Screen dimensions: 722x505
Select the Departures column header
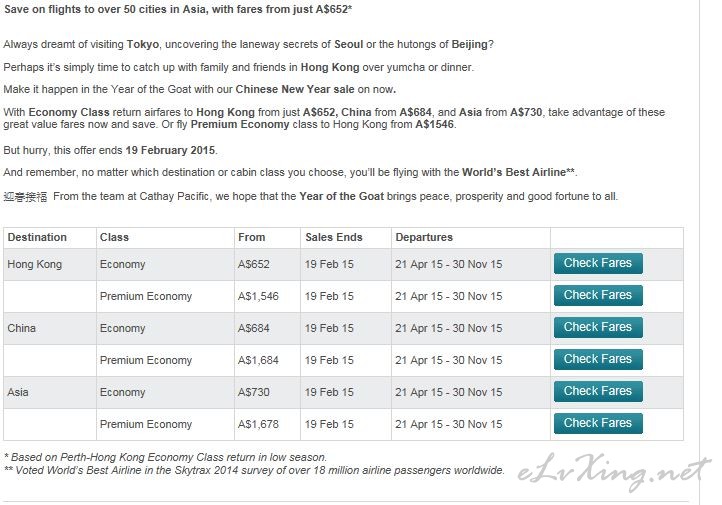(x=471, y=238)
